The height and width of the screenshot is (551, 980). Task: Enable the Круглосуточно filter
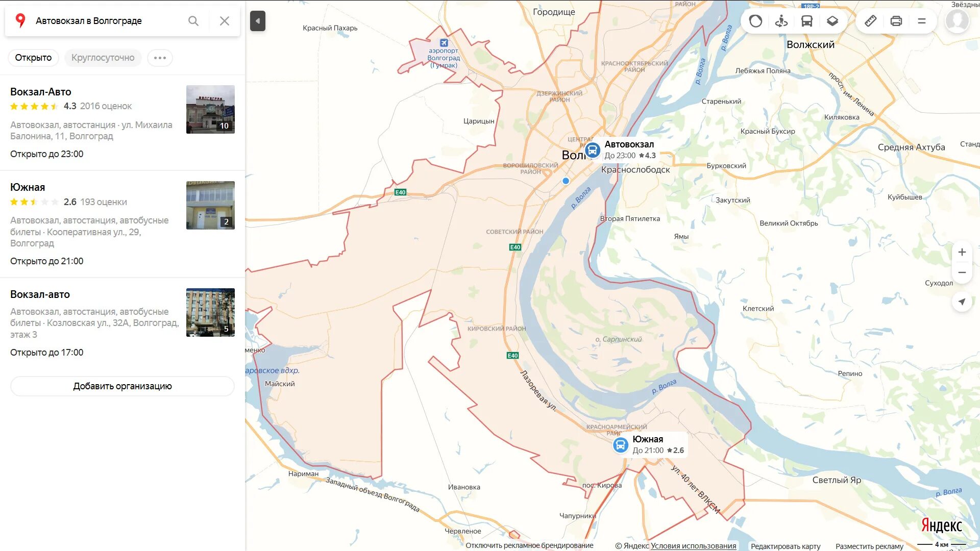[103, 58]
